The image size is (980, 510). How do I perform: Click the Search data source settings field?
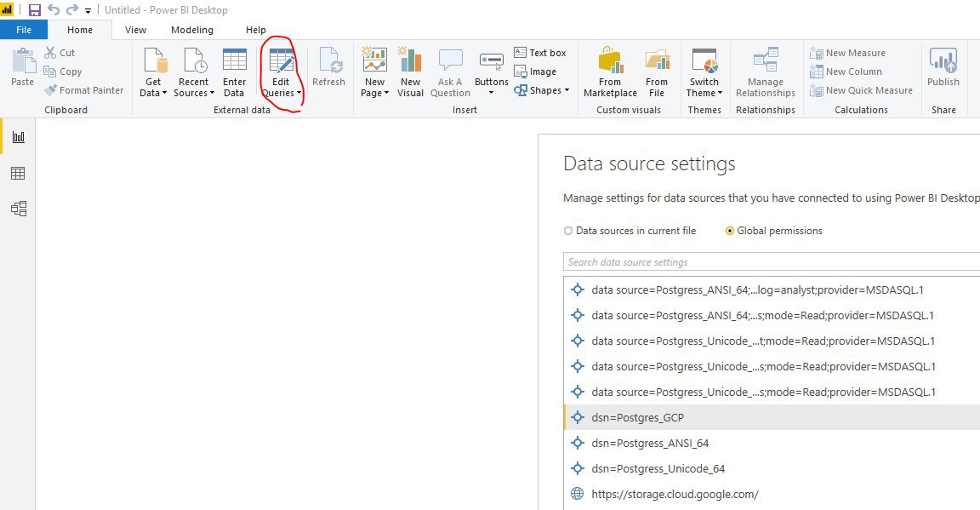coord(772,261)
